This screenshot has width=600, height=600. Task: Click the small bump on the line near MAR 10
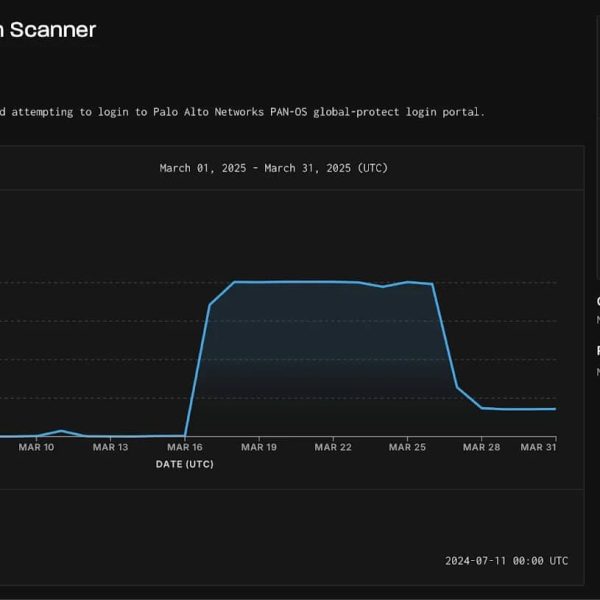[61, 431]
